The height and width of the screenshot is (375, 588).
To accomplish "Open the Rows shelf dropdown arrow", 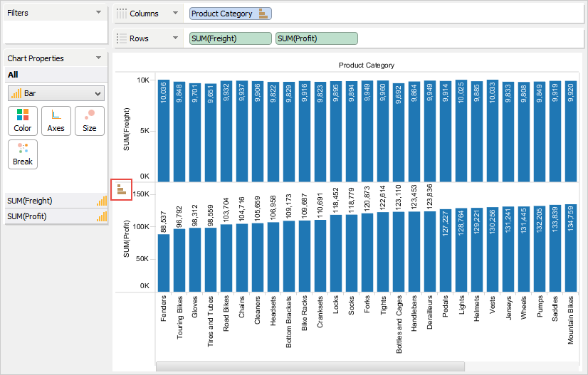I will coord(175,38).
